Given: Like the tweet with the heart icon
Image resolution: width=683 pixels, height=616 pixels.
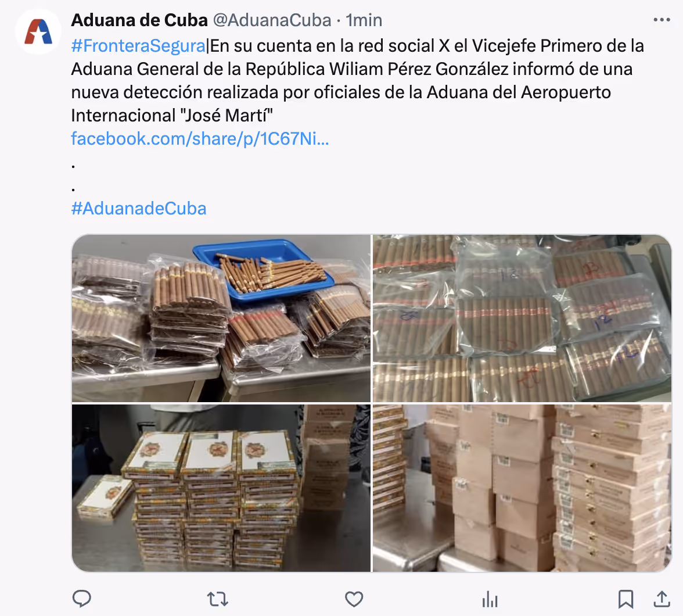Looking at the screenshot, I should (x=354, y=599).
